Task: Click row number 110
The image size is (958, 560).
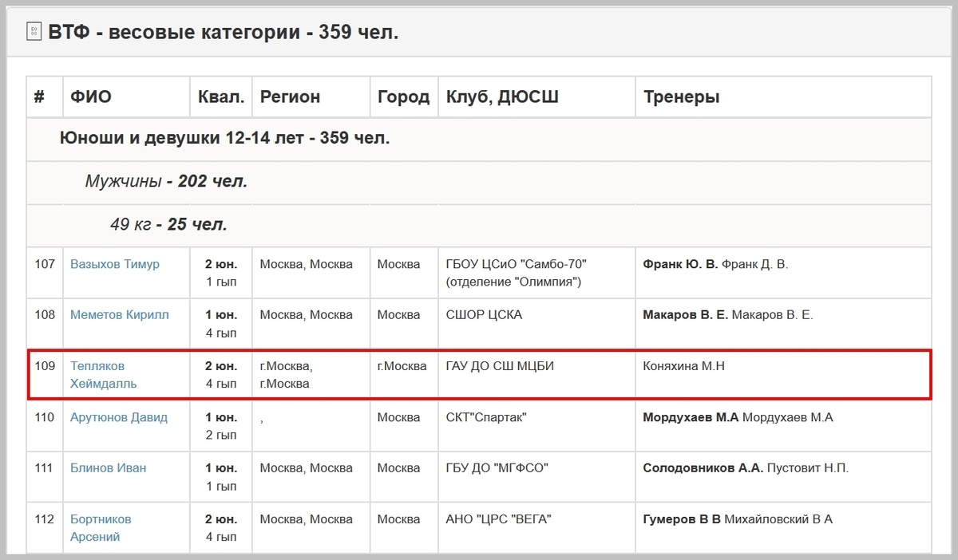Action: coord(45,417)
